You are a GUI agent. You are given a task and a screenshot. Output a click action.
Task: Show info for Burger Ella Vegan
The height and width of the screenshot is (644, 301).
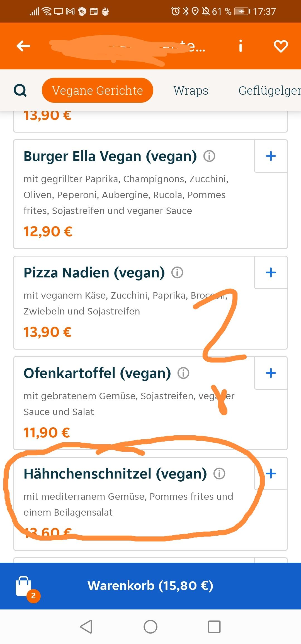click(x=209, y=156)
